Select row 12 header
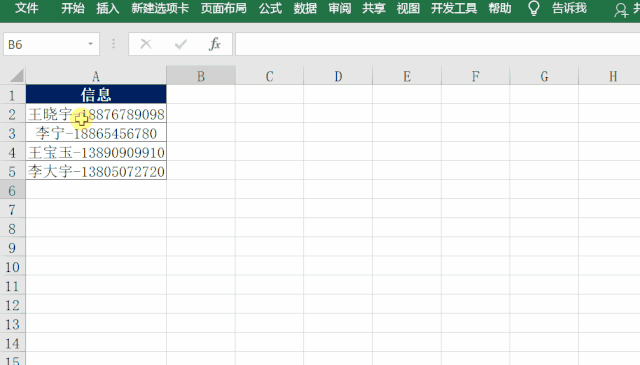Screen dimensions: 640x365 [12, 305]
